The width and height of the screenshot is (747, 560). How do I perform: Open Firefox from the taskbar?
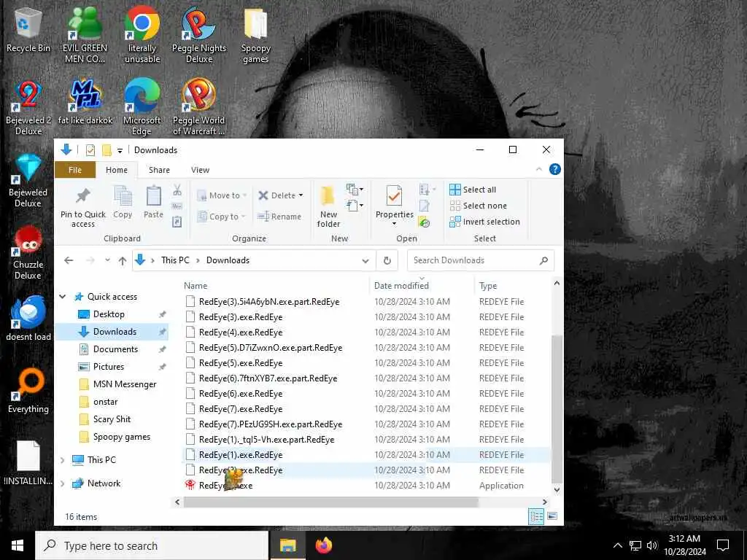pos(324,545)
